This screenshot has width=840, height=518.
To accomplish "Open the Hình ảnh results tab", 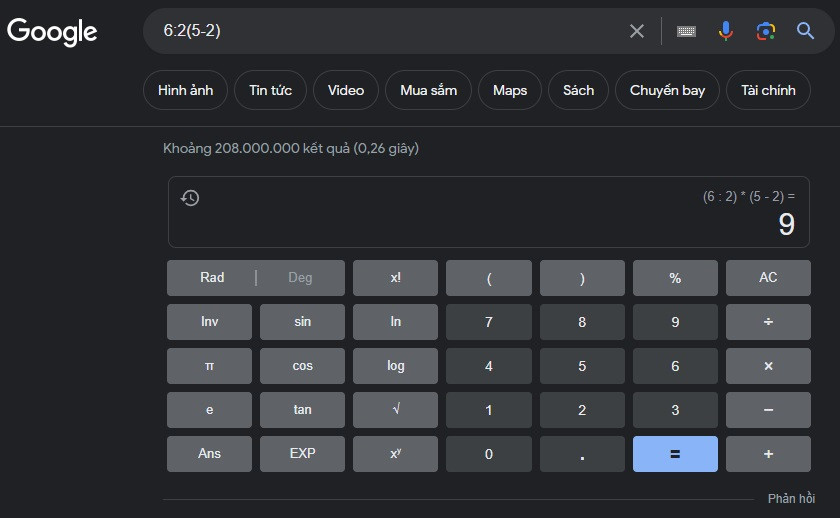I will click(185, 90).
